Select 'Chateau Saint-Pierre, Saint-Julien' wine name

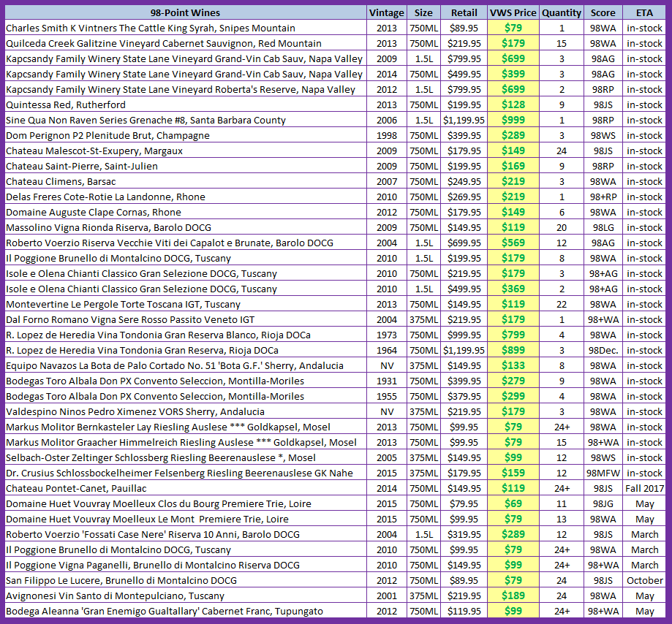(x=82, y=166)
